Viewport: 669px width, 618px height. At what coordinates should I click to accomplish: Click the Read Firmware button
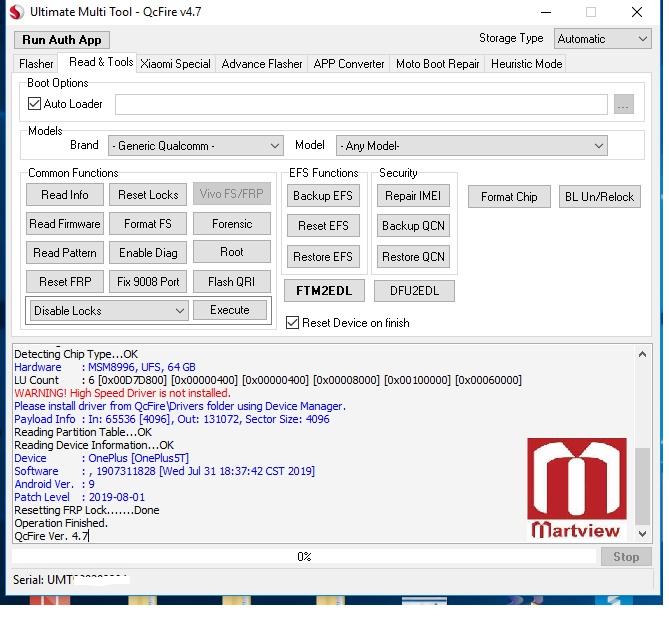point(65,224)
